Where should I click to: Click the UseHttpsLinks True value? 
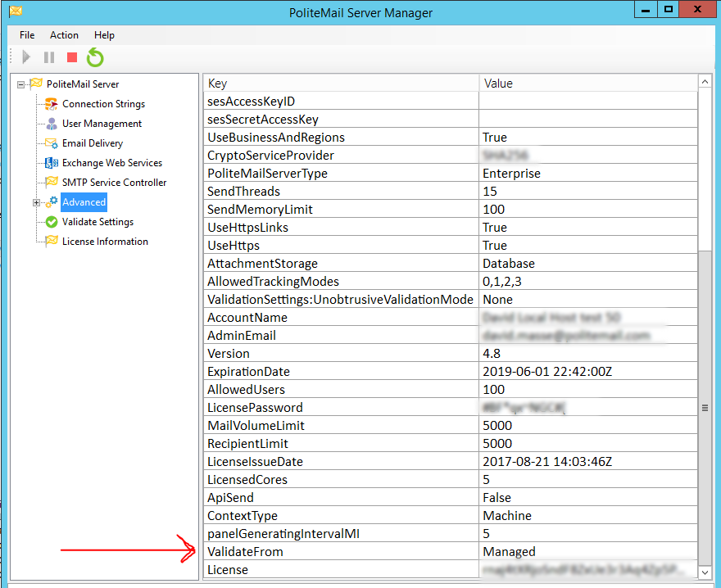click(x=588, y=227)
